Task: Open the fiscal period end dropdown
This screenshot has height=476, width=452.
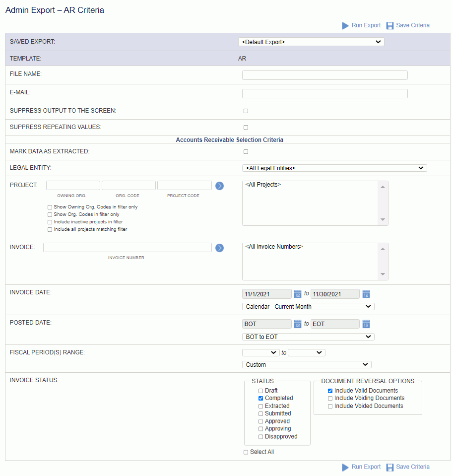Action: [307, 353]
